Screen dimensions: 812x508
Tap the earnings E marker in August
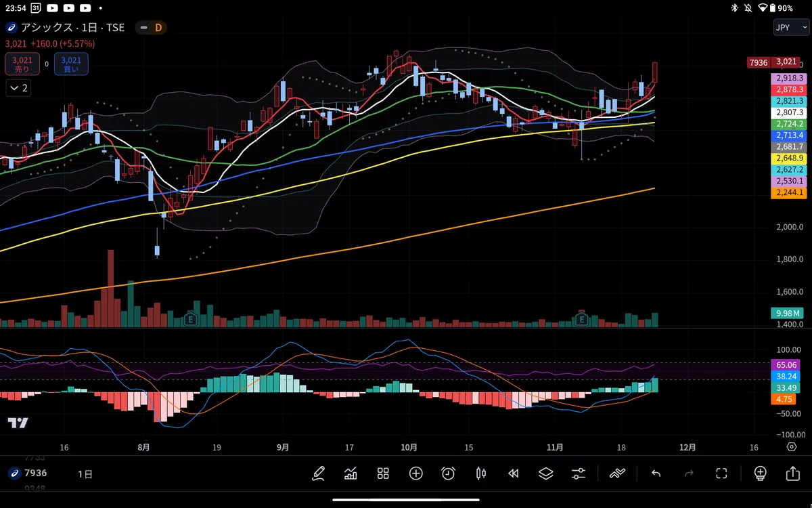190,318
